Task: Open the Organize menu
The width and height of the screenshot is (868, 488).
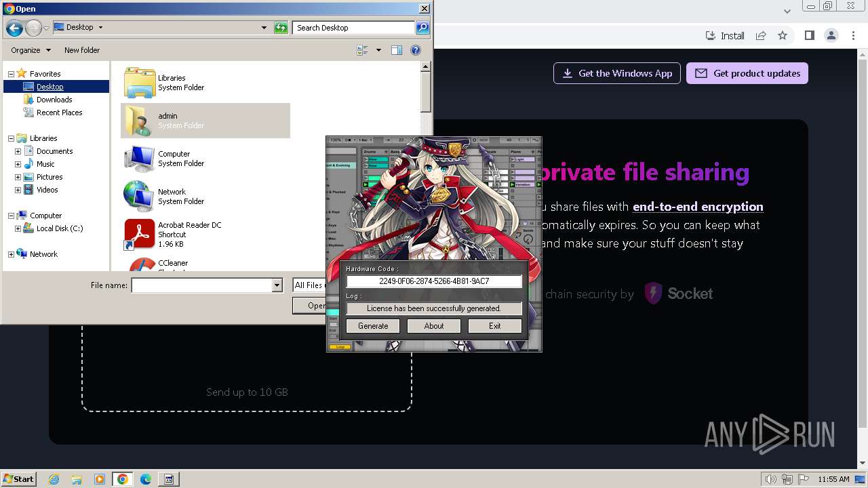Action: click(31, 50)
